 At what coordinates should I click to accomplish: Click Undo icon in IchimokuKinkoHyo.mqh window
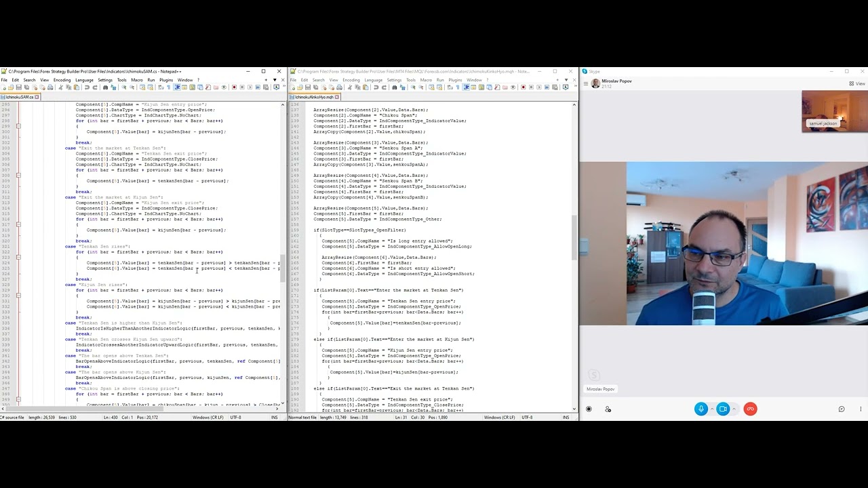376,87
